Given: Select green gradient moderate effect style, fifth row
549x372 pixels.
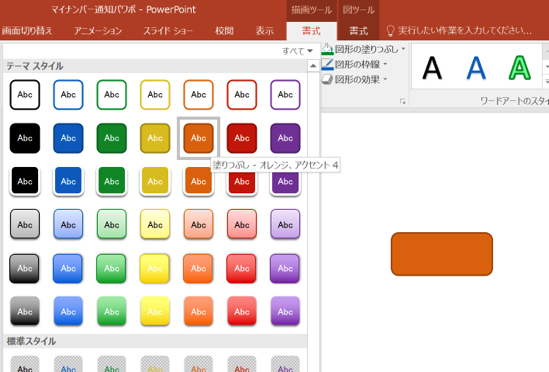Looking at the screenshot, I should coord(112,268).
